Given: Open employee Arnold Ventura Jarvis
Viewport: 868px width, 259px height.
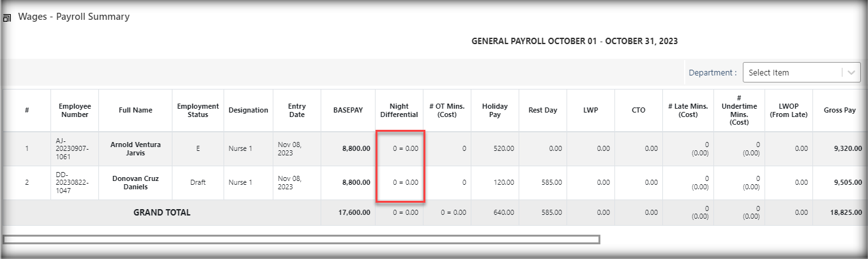Looking at the screenshot, I should point(135,148).
